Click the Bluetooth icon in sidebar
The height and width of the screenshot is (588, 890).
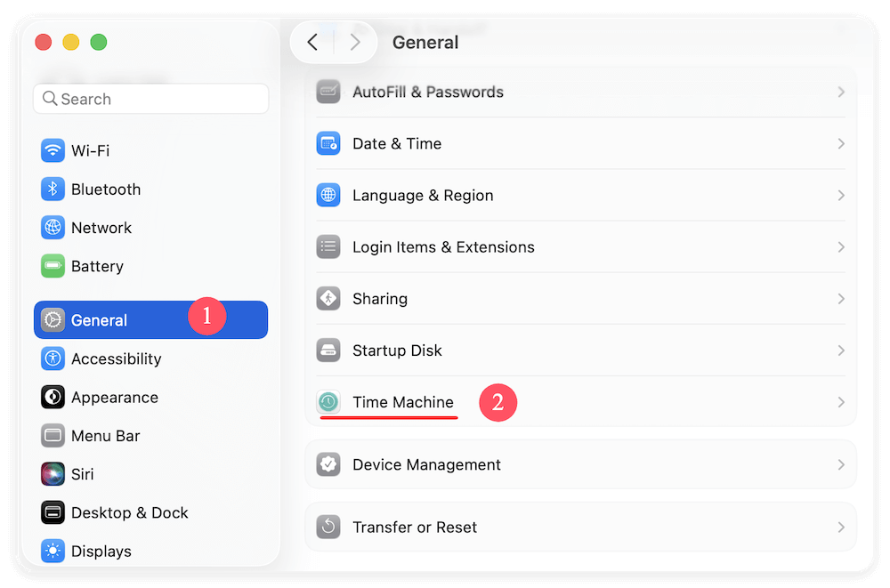click(53, 189)
